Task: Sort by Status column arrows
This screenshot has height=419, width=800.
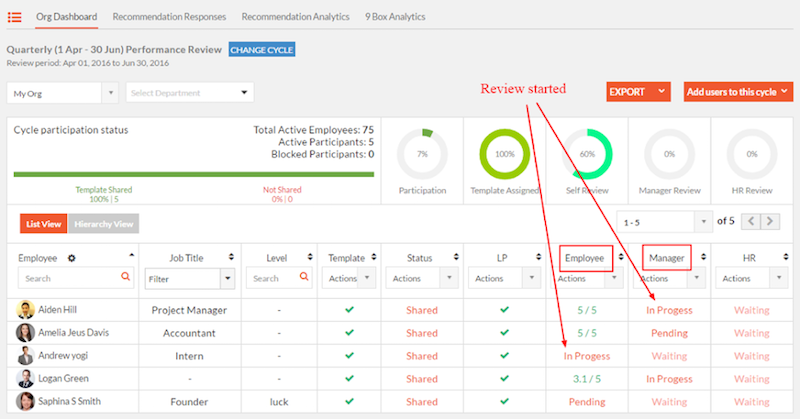Action: pyautogui.click(x=456, y=257)
